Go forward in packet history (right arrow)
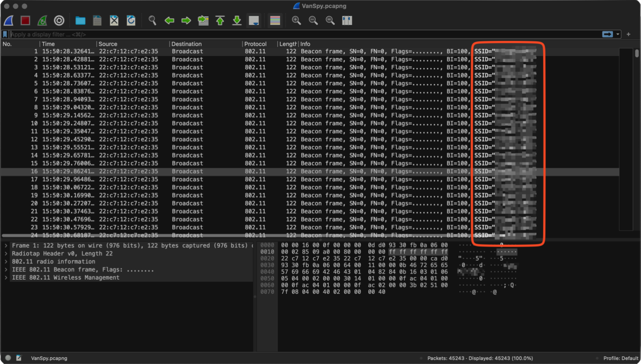Viewport: 641px width, 364px height. [186, 20]
